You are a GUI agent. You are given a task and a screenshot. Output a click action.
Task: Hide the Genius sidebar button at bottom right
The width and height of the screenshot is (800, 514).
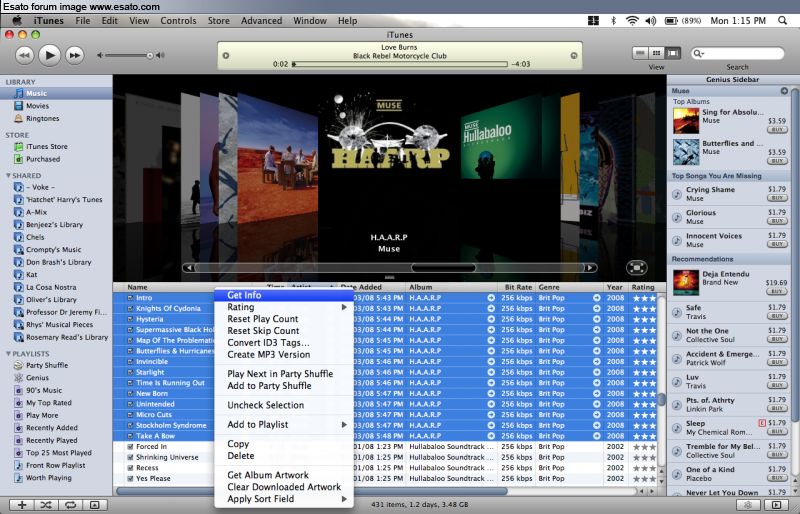pyautogui.click(x=777, y=505)
